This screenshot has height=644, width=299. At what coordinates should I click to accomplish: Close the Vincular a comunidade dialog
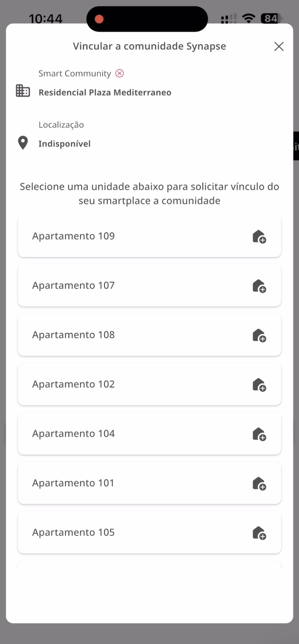pyautogui.click(x=279, y=47)
